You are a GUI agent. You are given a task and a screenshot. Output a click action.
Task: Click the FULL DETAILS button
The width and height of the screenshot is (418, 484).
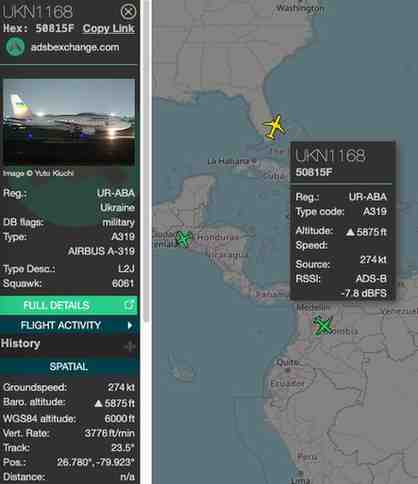[x=69, y=305]
